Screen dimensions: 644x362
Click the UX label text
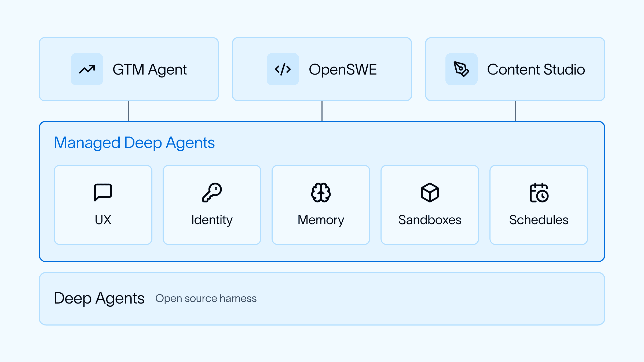[x=103, y=220]
